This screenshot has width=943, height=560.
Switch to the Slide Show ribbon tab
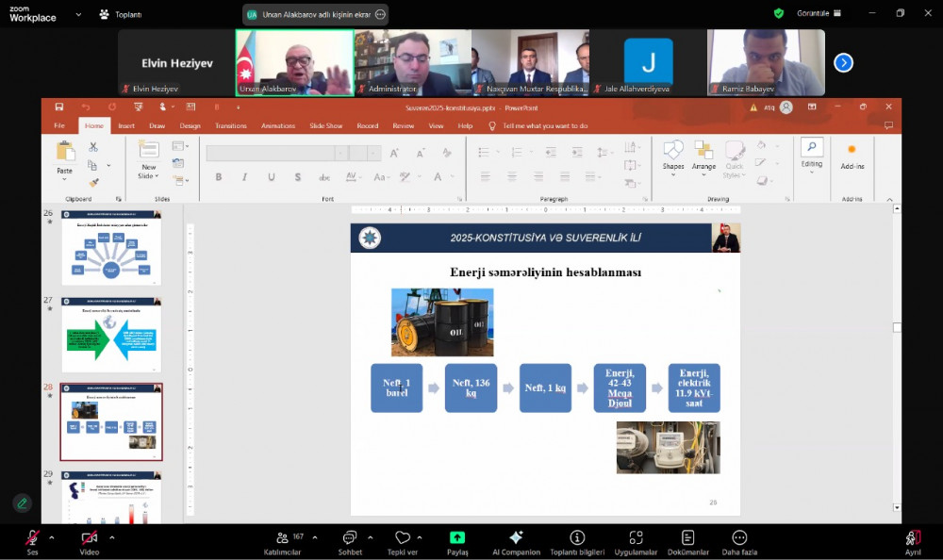325,125
